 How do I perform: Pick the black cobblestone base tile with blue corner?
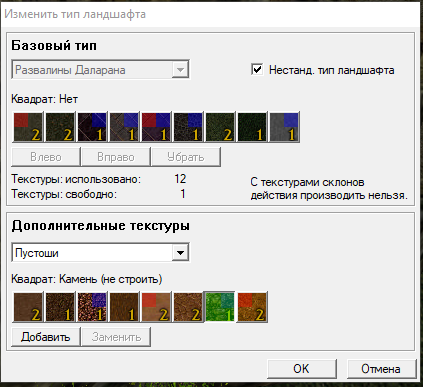[188, 127]
